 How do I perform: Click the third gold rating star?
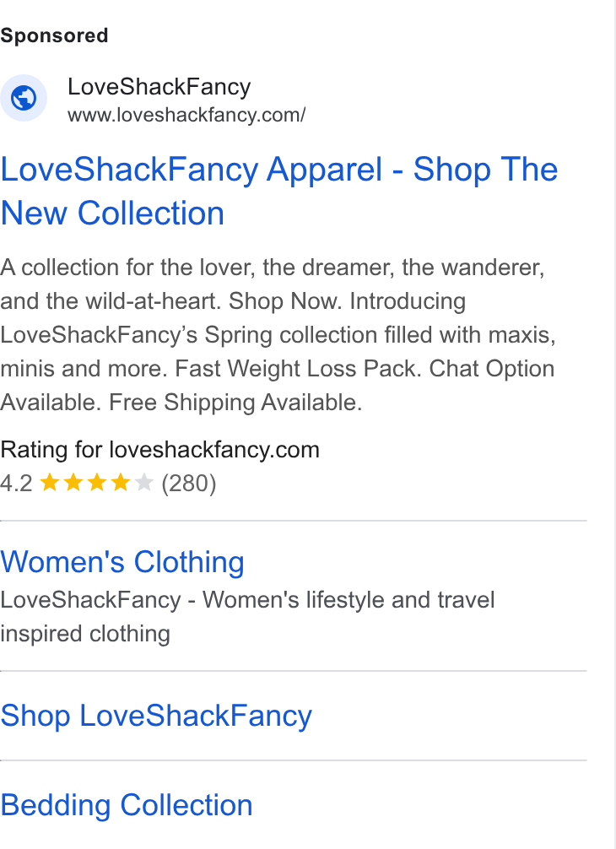click(97, 482)
